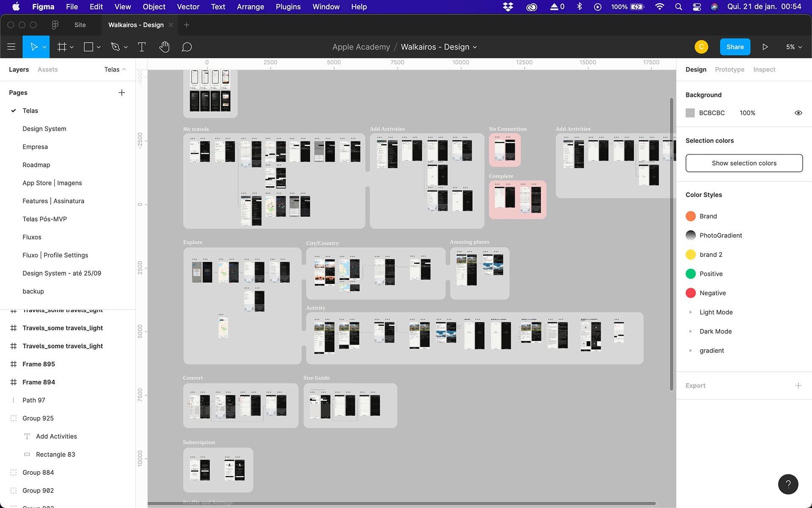The width and height of the screenshot is (812, 508).
Task: Open the Plugins menu
Action: [x=288, y=7]
